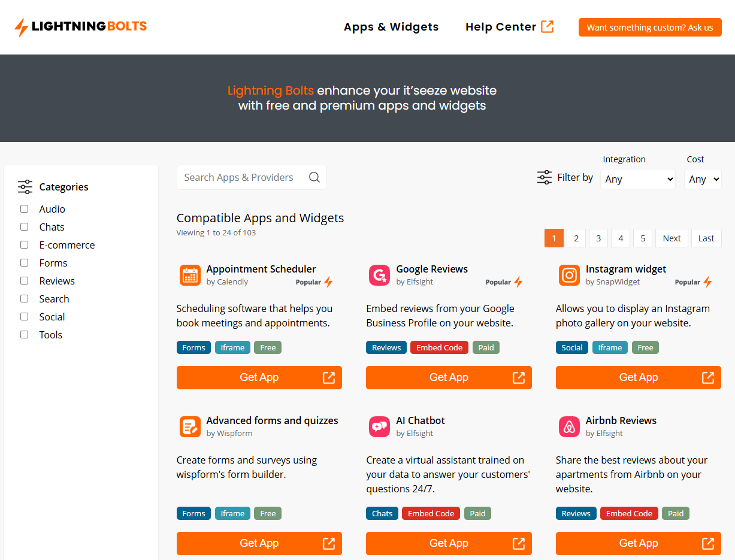This screenshot has width=735, height=560.
Task: Open the Integration filter dropdown
Action: point(637,179)
